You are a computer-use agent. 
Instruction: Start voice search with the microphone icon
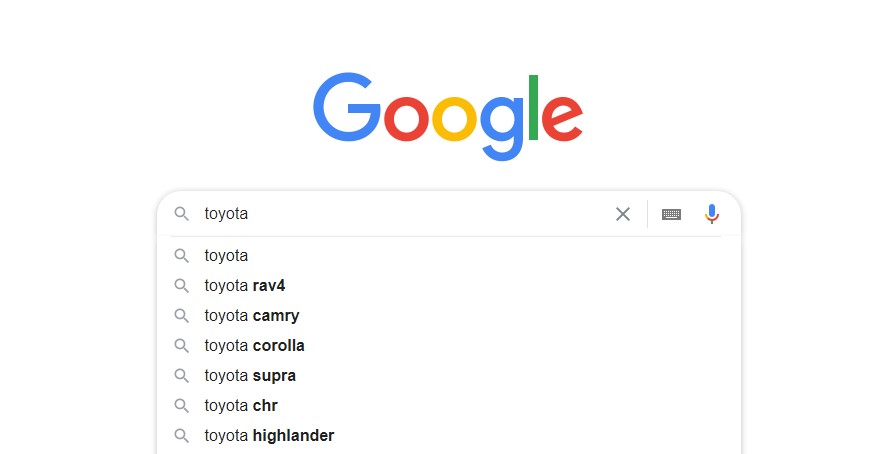coord(712,214)
